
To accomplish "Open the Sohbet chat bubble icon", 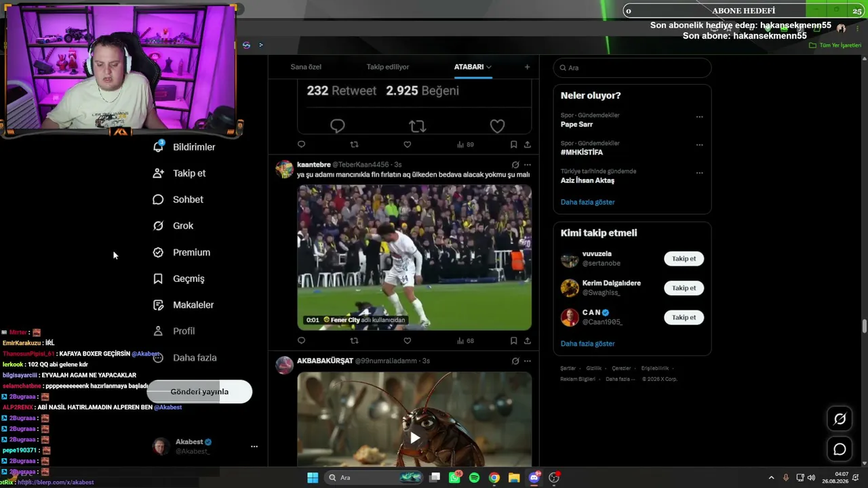I will [x=158, y=199].
